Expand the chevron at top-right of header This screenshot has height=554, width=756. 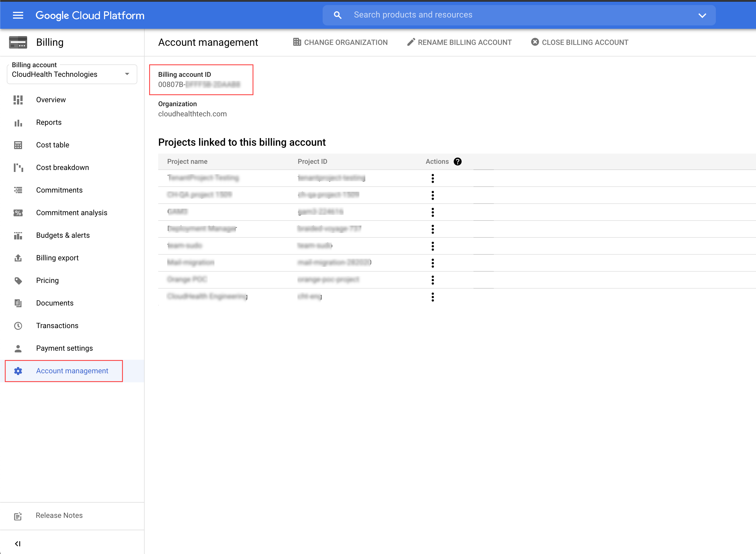pos(702,15)
